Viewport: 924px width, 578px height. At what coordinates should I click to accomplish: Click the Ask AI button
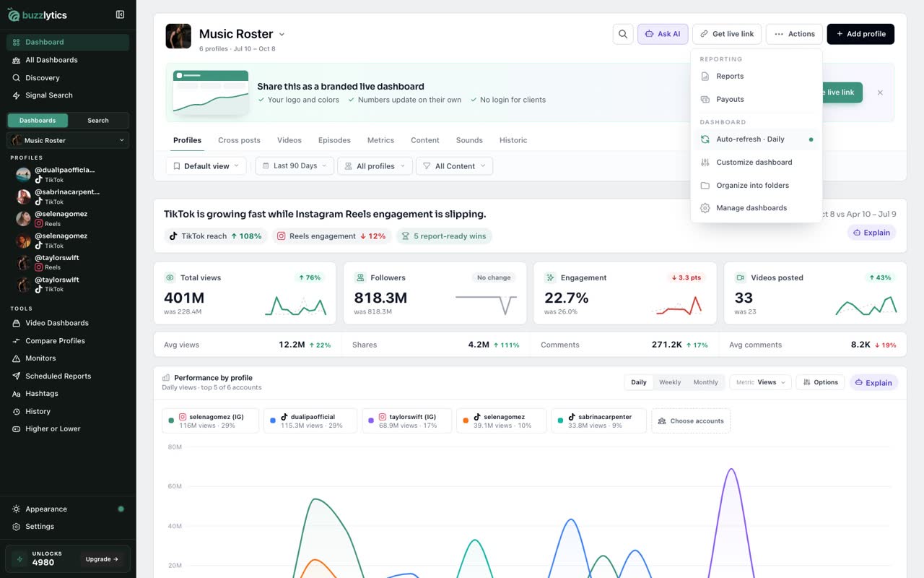click(x=663, y=34)
